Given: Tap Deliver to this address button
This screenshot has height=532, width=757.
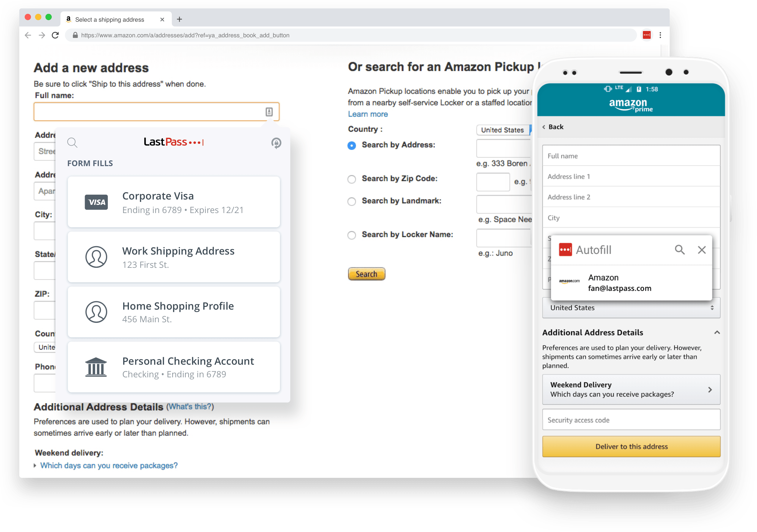Looking at the screenshot, I should (x=631, y=446).
